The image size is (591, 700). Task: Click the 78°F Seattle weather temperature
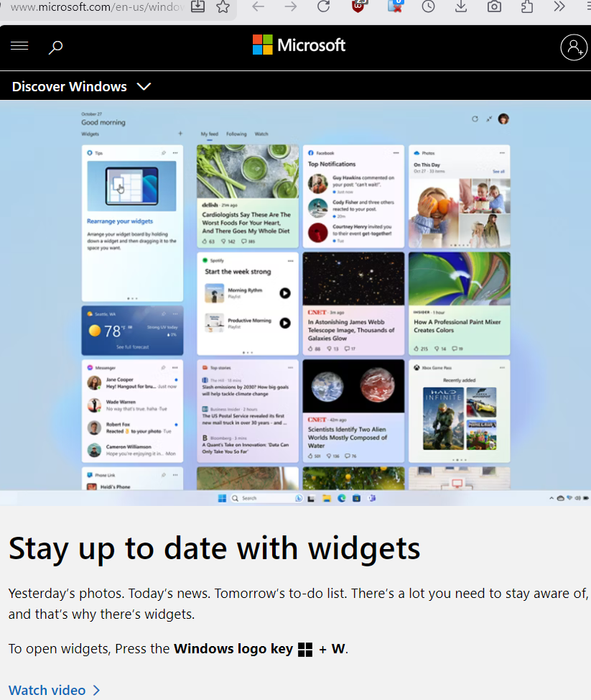point(112,331)
